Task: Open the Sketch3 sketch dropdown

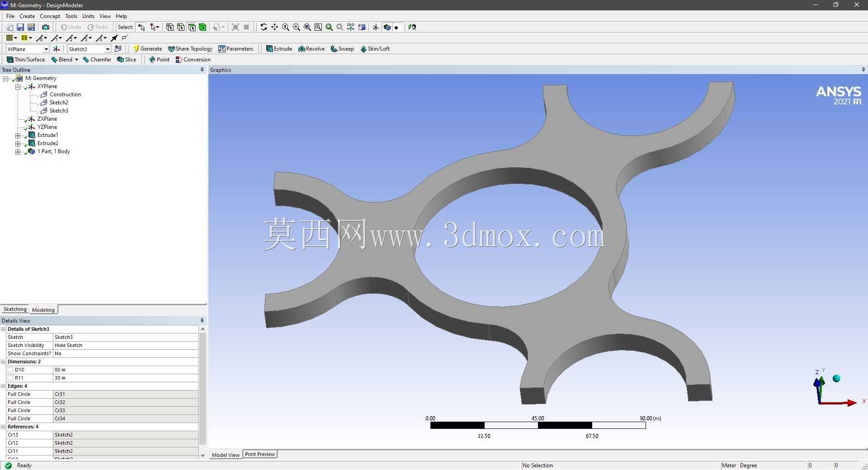Action: tap(108, 49)
